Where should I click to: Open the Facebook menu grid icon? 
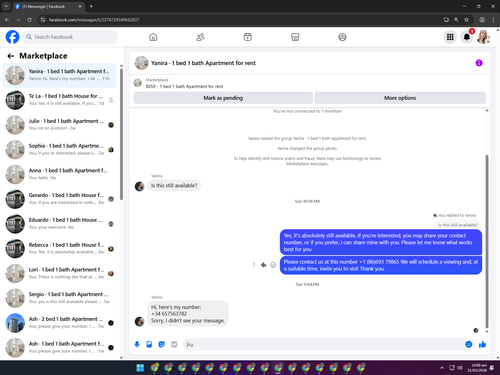(450, 37)
